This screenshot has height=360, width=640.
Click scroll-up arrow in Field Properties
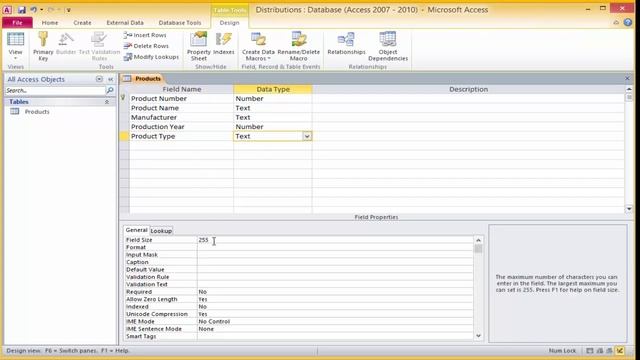point(478,240)
